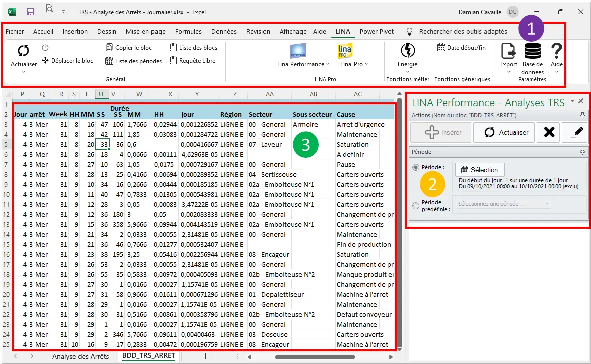Switch to the Formules tab

[x=188, y=31]
